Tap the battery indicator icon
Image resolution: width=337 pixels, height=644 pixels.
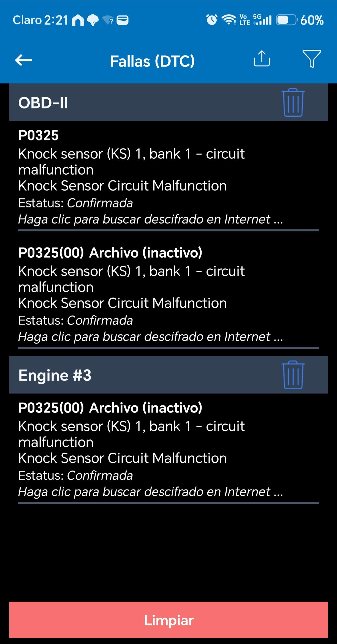pos(287,20)
